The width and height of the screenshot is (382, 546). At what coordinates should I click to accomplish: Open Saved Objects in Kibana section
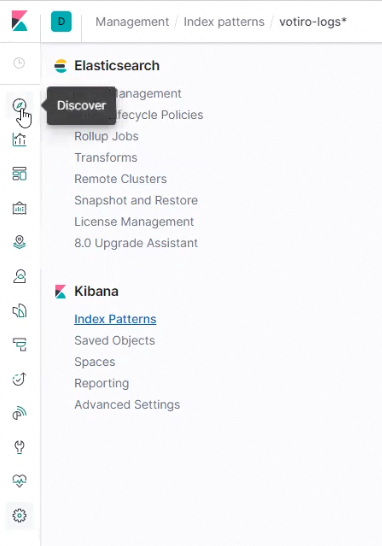tap(115, 341)
